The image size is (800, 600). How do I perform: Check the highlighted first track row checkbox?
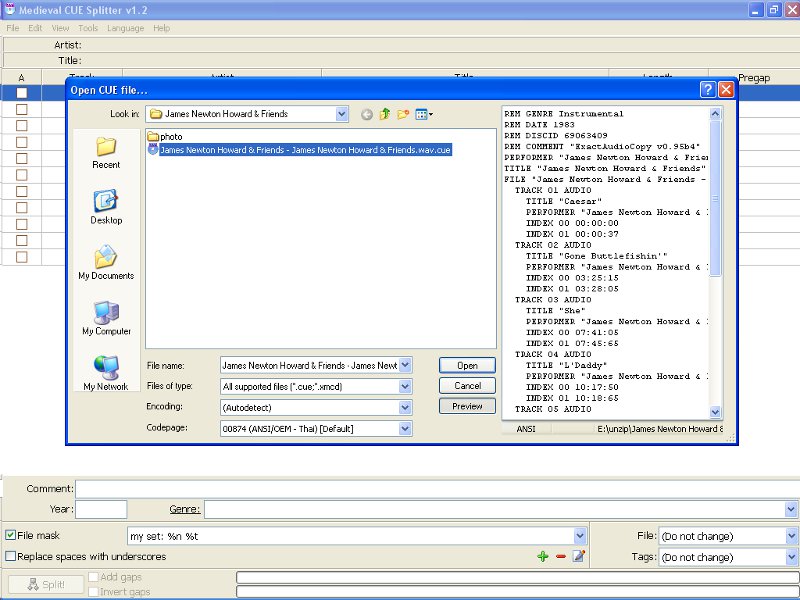(21, 93)
